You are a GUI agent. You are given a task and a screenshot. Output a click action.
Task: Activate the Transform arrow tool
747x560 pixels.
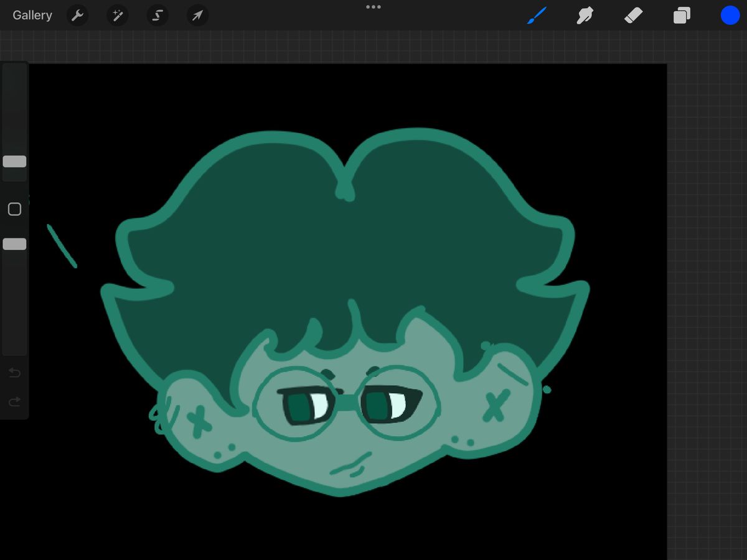pyautogui.click(x=197, y=16)
